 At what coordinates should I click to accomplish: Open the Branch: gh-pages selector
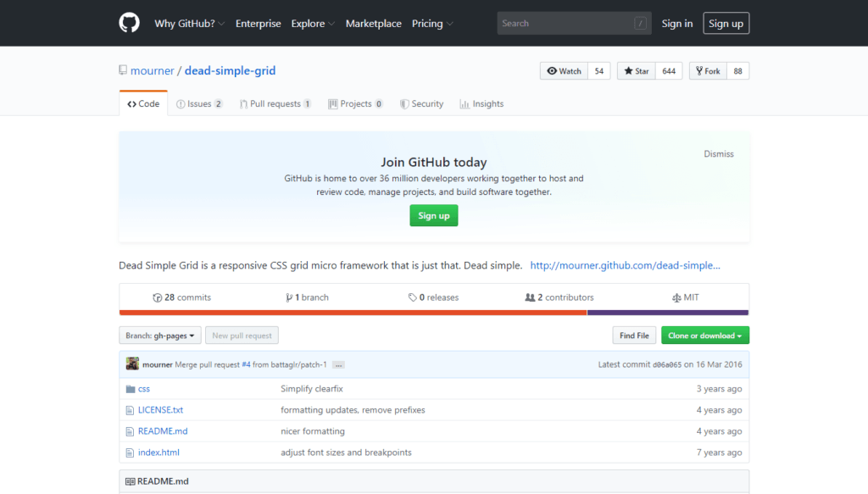160,336
